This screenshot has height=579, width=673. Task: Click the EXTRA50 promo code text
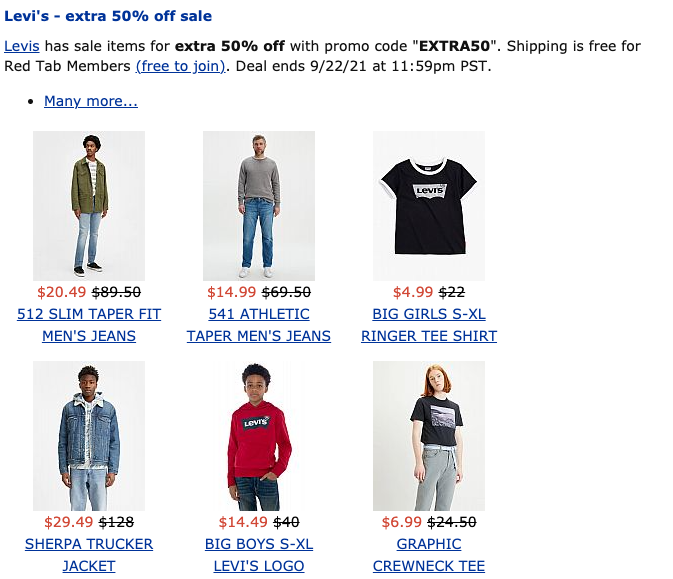click(459, 47)
